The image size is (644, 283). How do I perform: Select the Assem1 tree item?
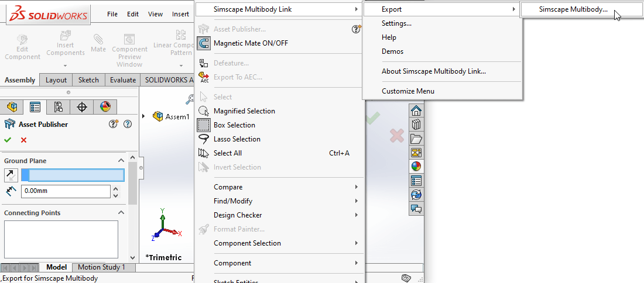click(171, 116)
